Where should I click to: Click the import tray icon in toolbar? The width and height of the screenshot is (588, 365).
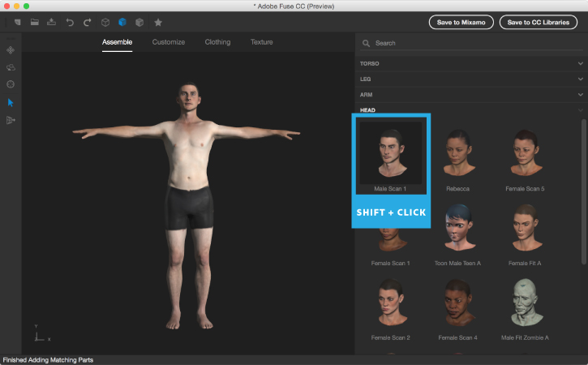[52, 22]
